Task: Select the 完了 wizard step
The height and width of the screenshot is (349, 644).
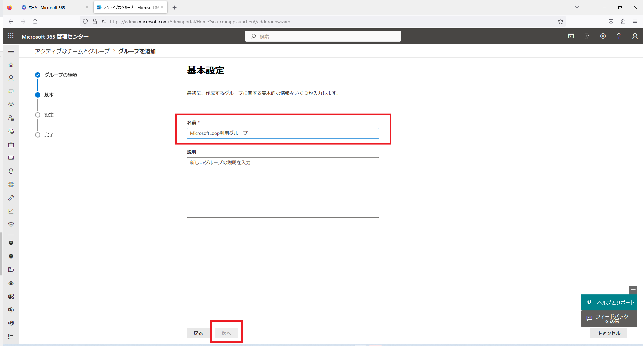Action: pyautogui.click(x=44, y=135)
